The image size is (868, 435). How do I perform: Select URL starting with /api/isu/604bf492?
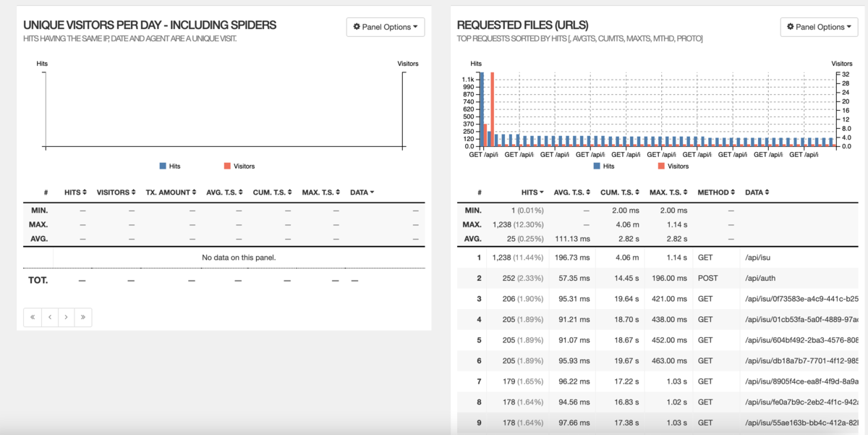[801, 339]
